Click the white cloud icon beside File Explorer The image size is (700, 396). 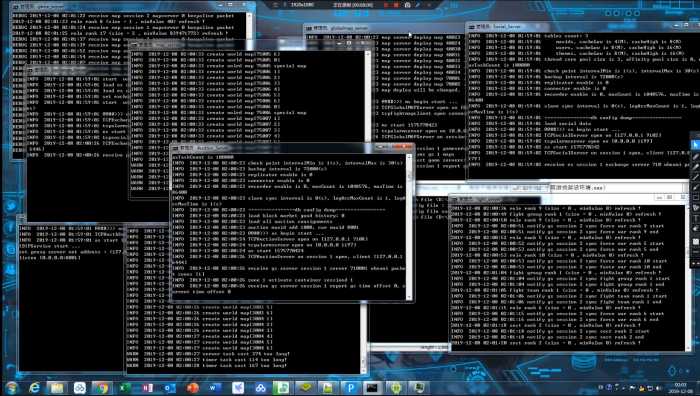click(x=79, y=388)
